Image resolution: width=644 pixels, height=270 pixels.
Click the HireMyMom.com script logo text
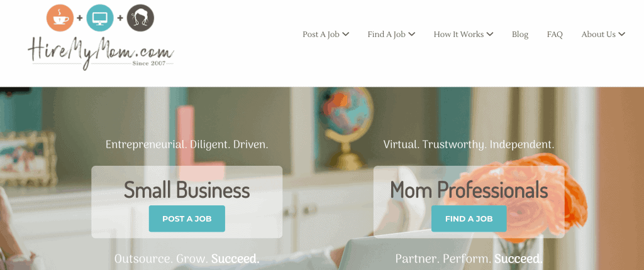pos(101,54)
